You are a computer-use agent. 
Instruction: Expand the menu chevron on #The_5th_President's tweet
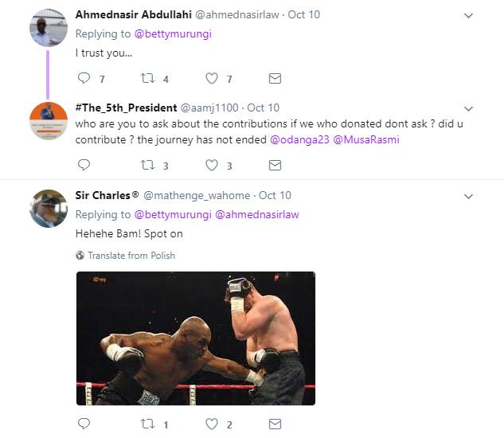click(469, 108)
